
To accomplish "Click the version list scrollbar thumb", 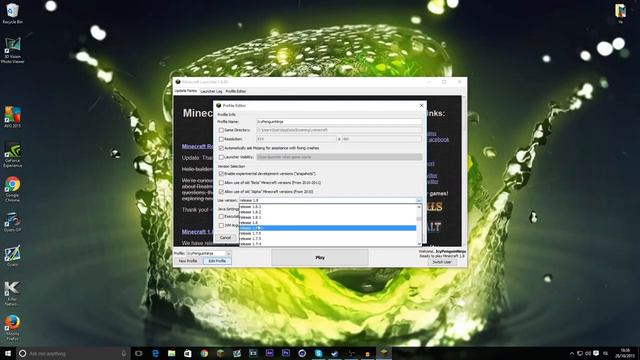I will 419,219.
